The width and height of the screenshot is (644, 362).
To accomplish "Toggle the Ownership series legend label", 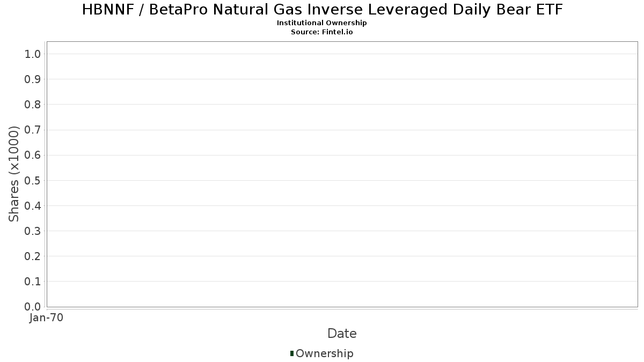I will click(x=324, y=353).
